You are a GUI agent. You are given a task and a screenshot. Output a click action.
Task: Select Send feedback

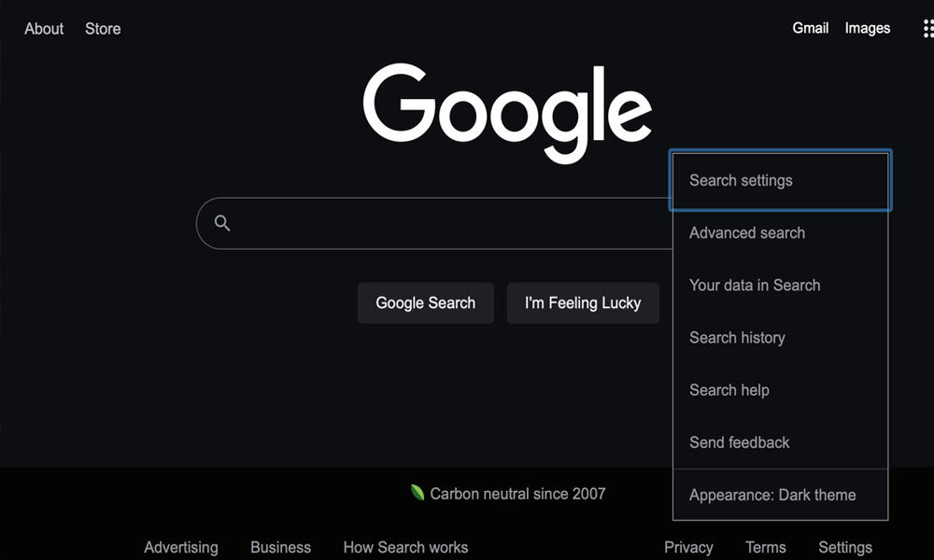pos(738,442)
